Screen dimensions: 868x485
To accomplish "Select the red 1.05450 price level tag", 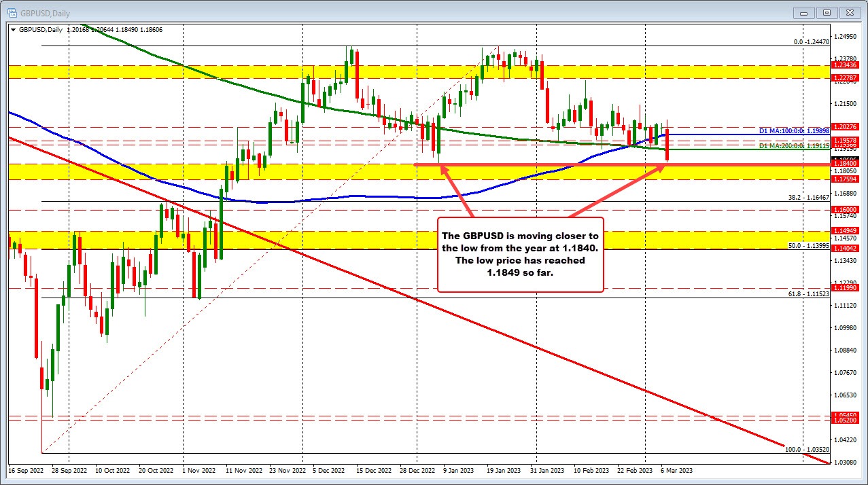I will (x=846, y=415).
